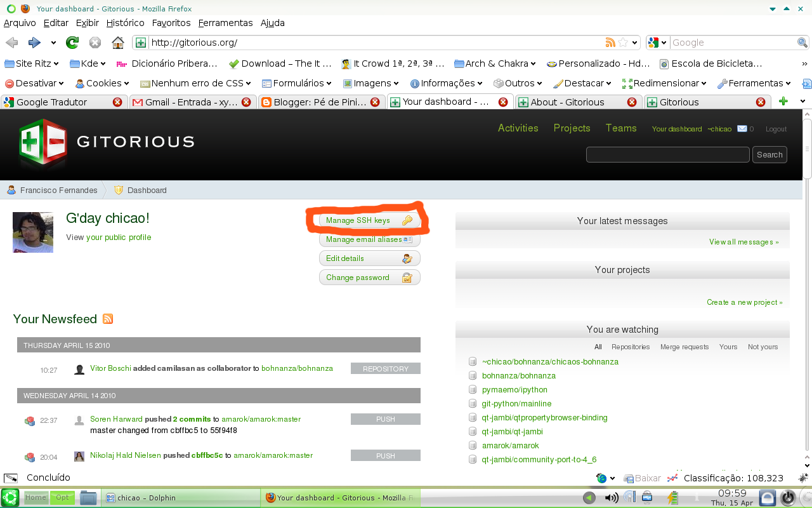Filter watch list by Repositories
Image resolution: width=812 pixels, height=508 pixels.
click(631, 347)
